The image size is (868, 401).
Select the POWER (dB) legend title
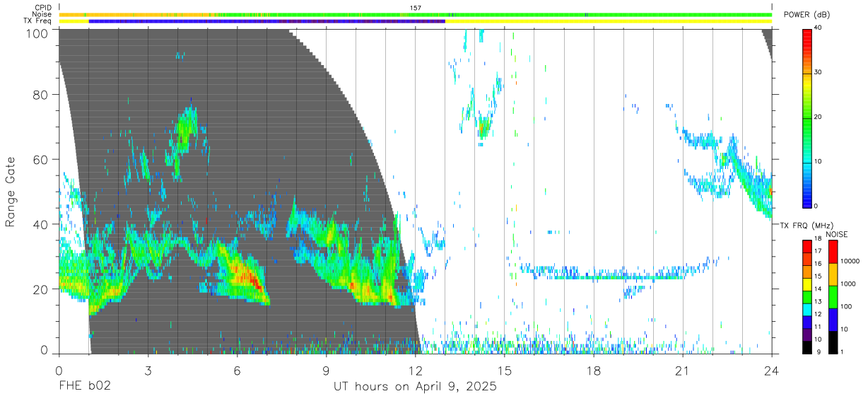point(807,15)
